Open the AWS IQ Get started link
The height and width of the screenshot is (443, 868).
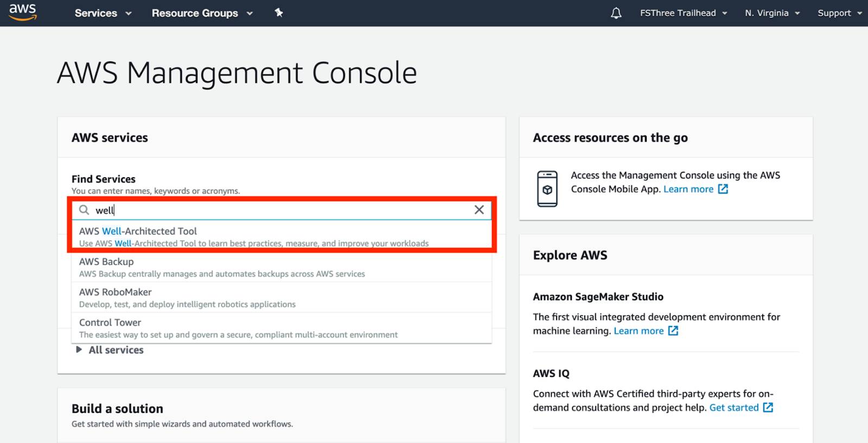pyautogui.click(x=734, y=408)
